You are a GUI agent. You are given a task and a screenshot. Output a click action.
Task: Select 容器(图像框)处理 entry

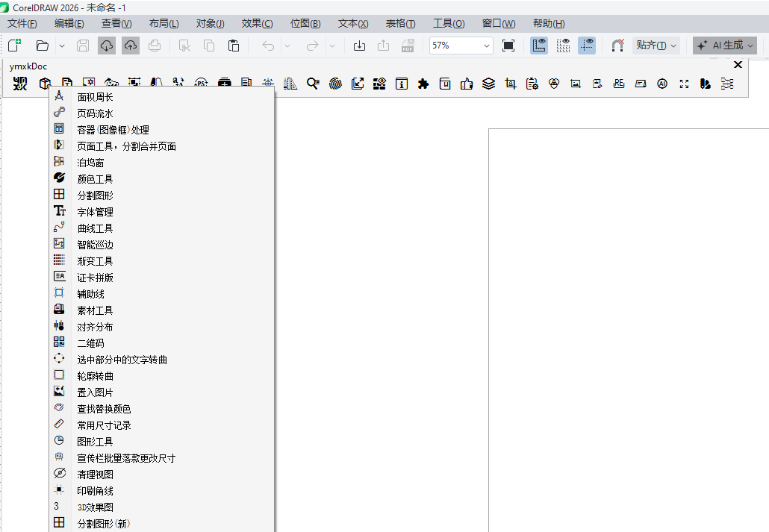[x=162, y=130]
